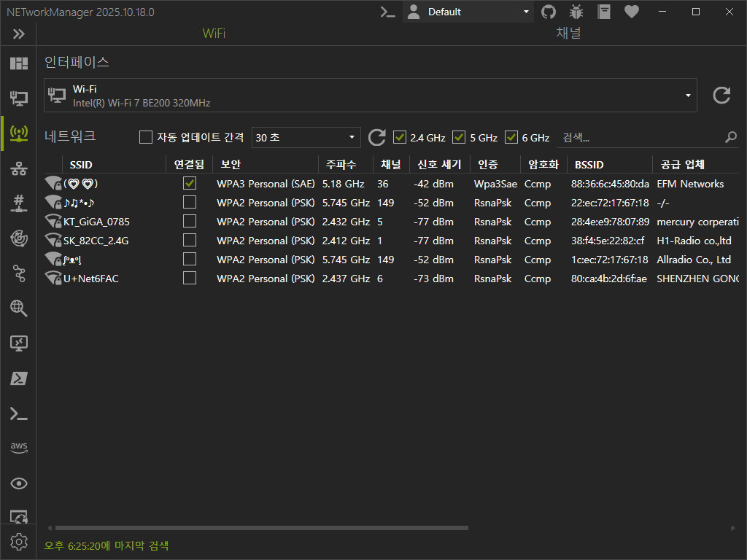Sort by the 공급 업체 column header
This screenshot has height=560, width=747.
pyautogui.click(x=695, y=165)
